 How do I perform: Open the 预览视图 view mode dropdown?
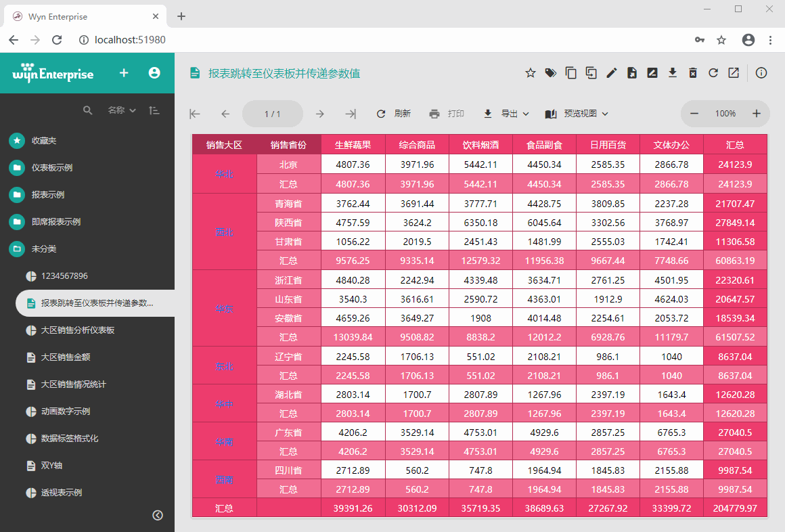(x=577, y=114)
